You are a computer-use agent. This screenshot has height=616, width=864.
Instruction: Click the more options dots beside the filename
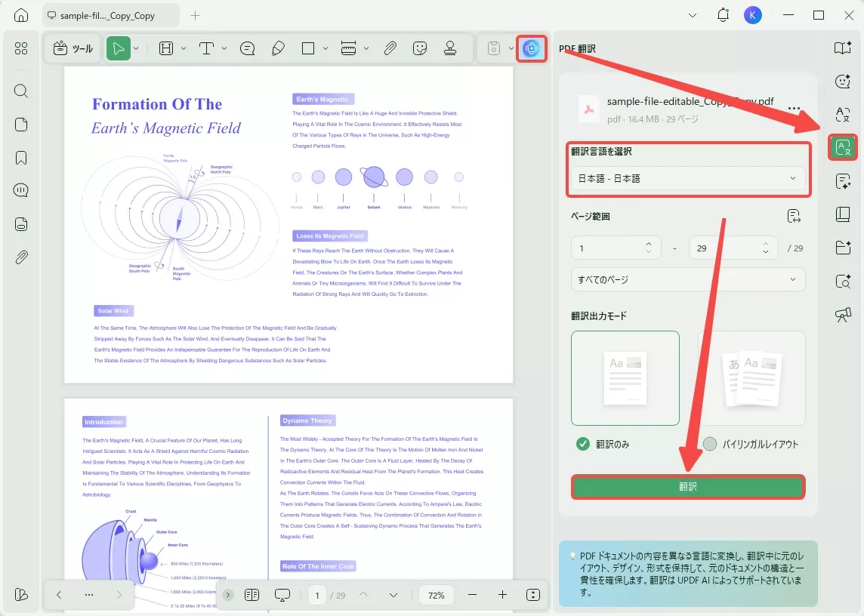click(793, 108)
